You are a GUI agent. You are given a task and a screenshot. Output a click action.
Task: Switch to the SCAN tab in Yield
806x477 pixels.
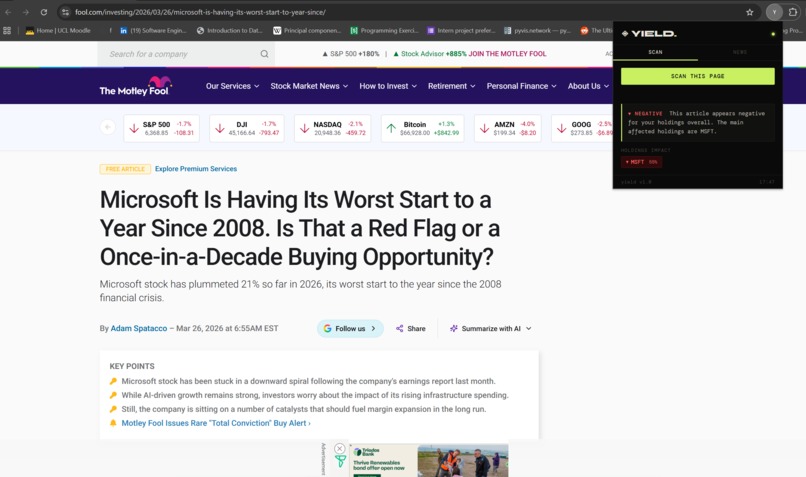[x=655, y=52]
